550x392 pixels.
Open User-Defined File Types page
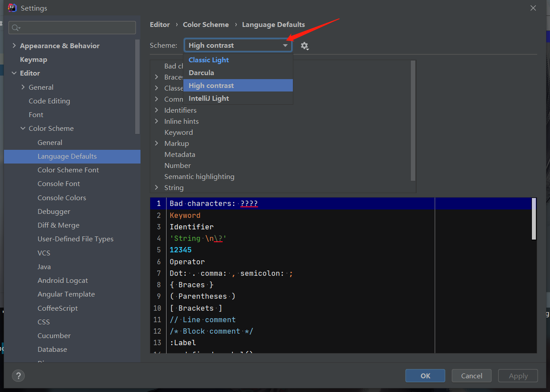point(76,239)
